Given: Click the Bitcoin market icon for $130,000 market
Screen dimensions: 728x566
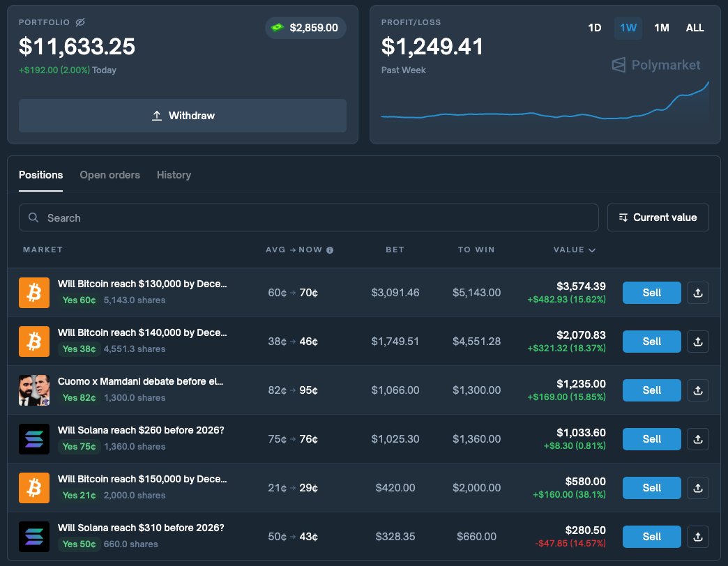Looking at the screenshot, I should tap(33, 293).
